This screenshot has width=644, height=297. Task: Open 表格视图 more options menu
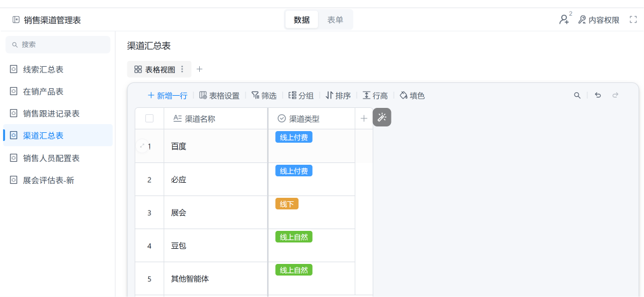click(183, 70)
